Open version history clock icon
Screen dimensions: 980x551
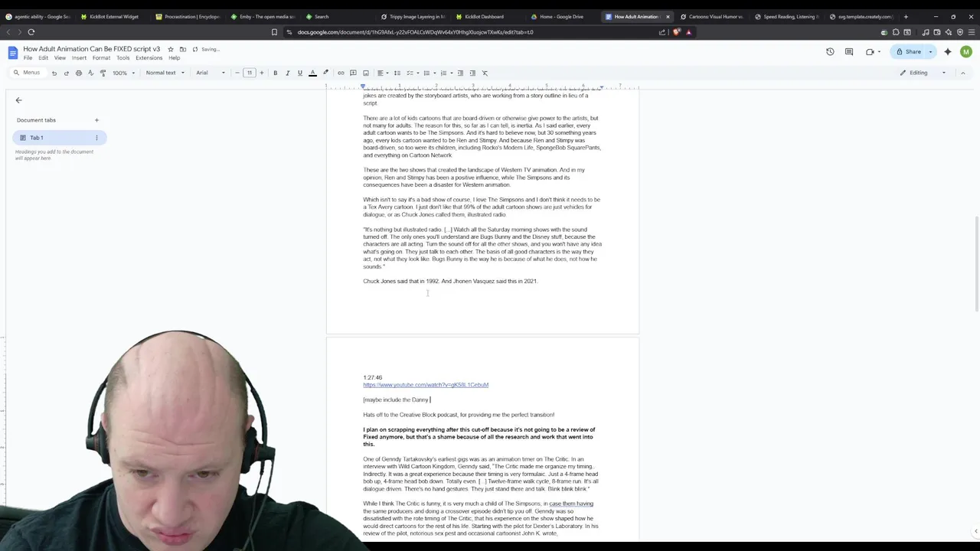830,52
